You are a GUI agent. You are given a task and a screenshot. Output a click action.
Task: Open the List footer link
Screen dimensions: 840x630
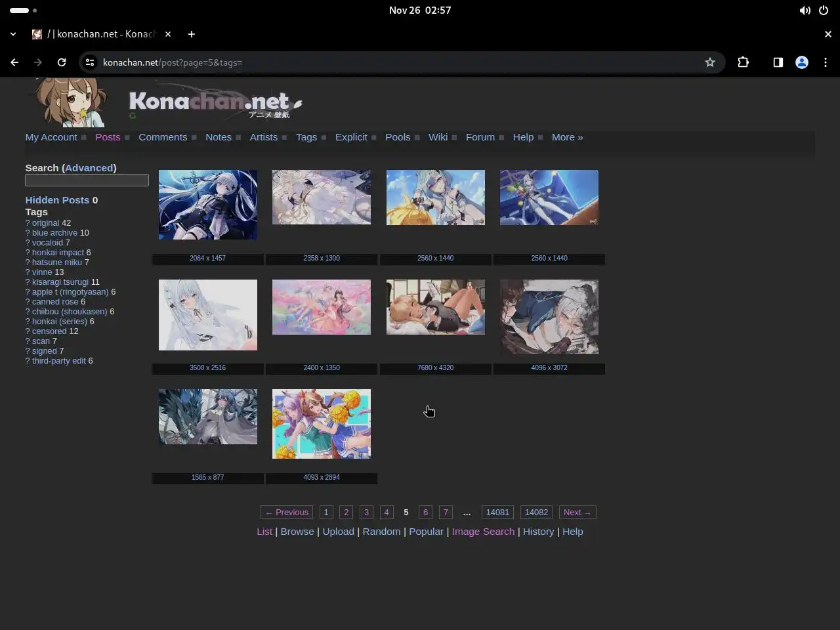pyautogui.click(x=264, y=532)
